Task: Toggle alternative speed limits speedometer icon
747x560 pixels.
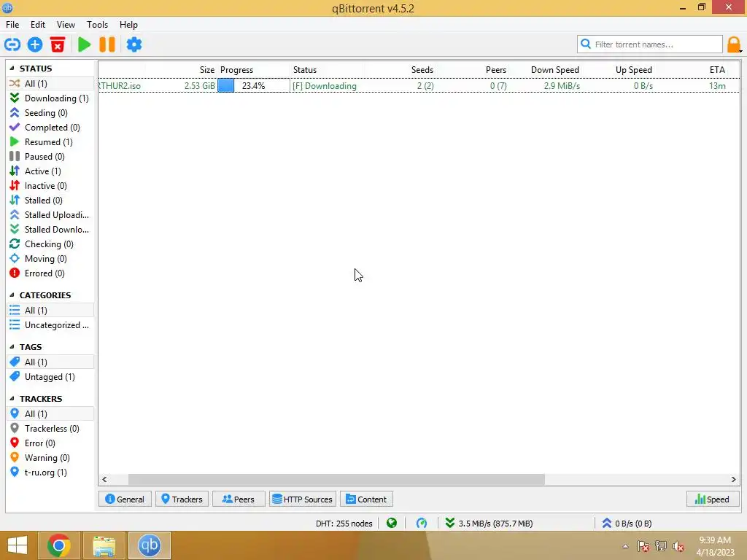Action: (422, 523)
